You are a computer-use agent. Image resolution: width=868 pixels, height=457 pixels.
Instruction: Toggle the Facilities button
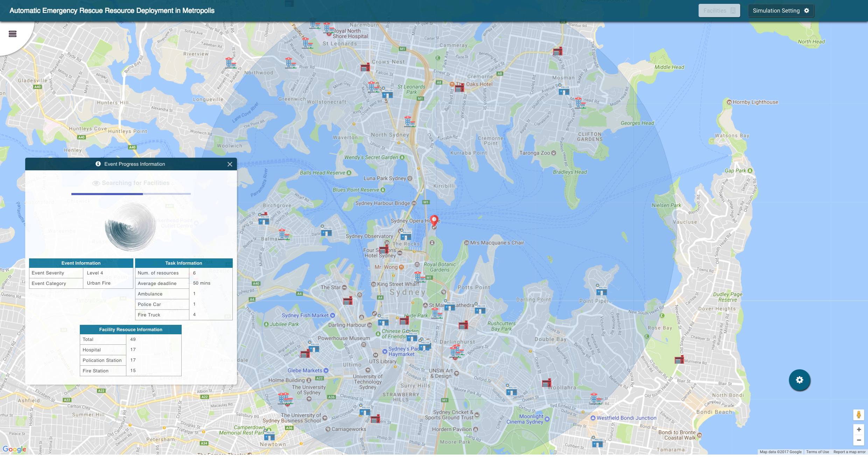pos(719,11)
